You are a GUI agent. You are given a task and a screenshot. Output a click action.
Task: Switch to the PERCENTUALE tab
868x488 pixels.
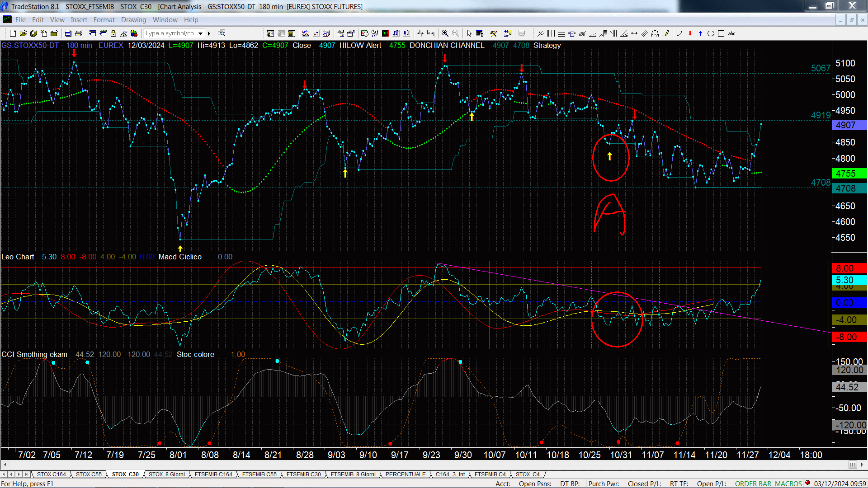tap(406, 474)
